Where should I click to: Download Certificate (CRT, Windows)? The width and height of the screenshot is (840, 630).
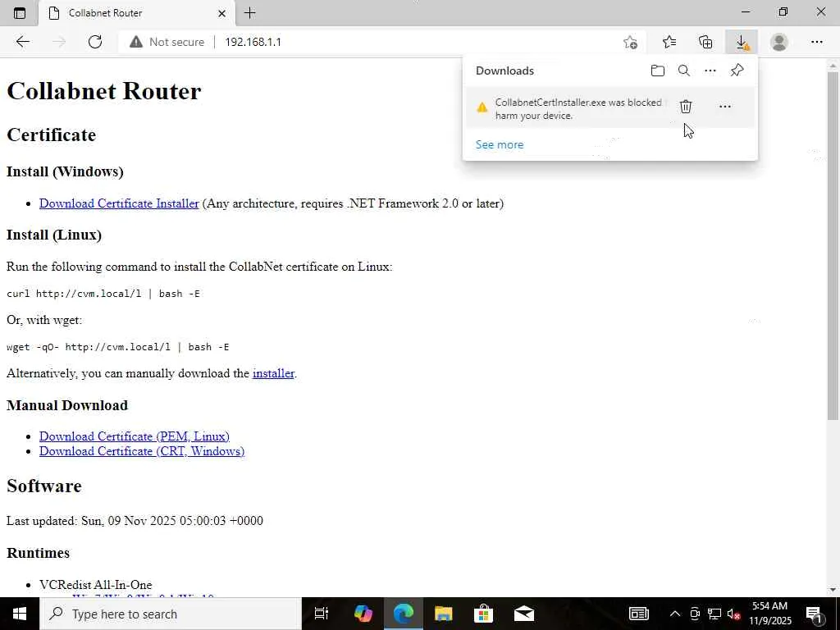pos(142,451)
